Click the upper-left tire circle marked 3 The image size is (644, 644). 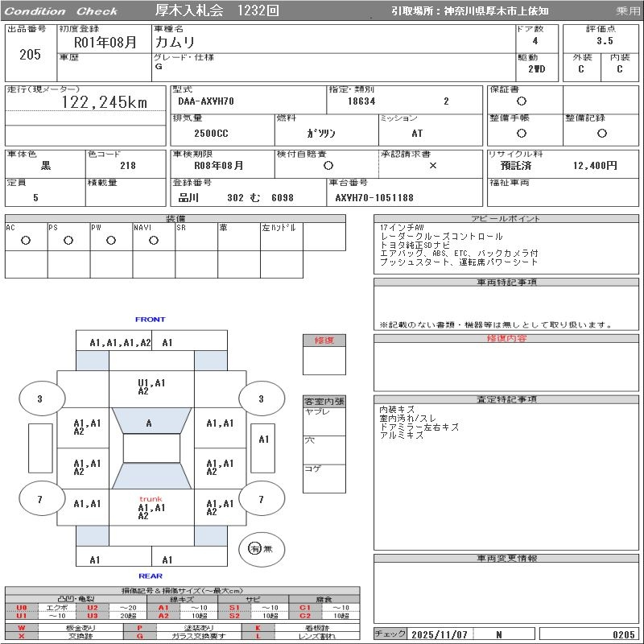tap(39, 398)
